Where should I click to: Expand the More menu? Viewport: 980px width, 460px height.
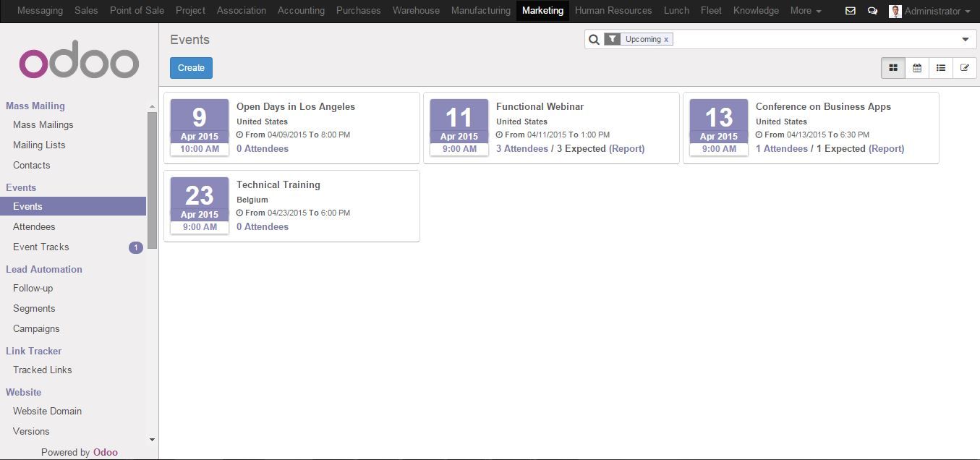(x=806, y=11)
